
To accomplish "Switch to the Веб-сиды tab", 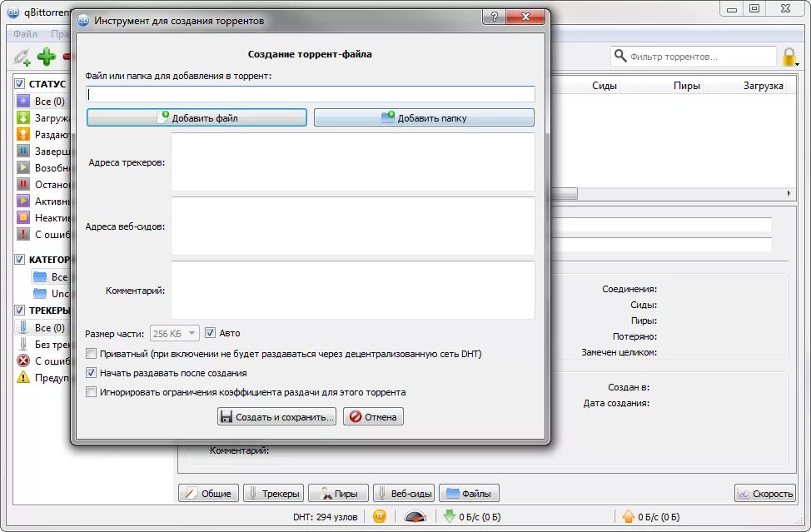I will point(404,493).
